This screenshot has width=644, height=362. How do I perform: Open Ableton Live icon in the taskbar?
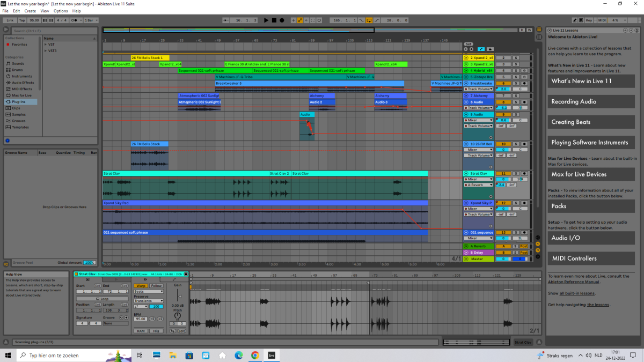[x=272, y=355]
